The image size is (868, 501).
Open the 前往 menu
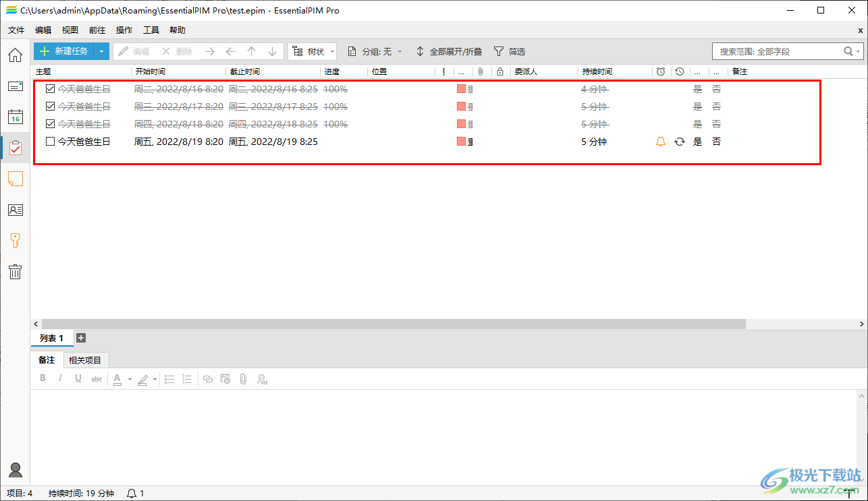click(x=97, y=30)
